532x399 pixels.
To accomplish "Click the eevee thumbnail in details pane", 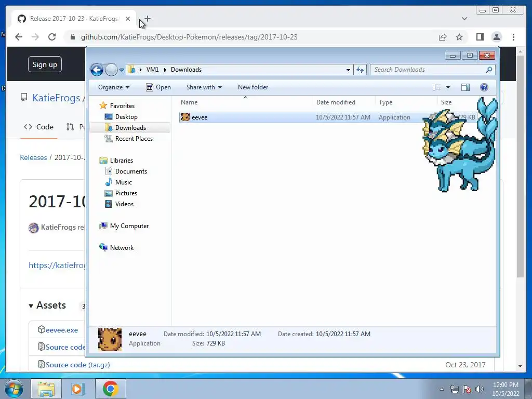I will [x=110, y=339].
